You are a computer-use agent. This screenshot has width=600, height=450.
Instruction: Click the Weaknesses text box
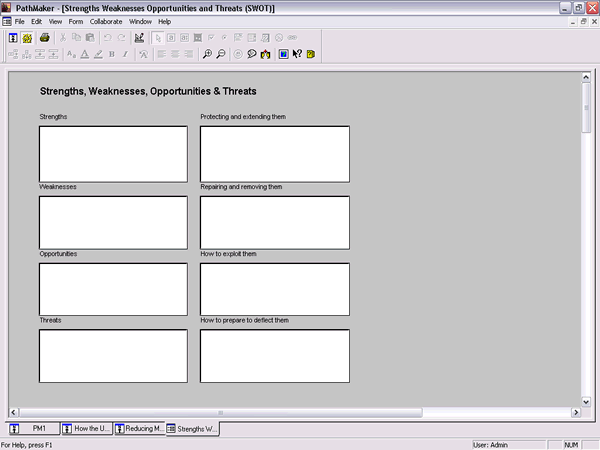(x=113, y=222)
